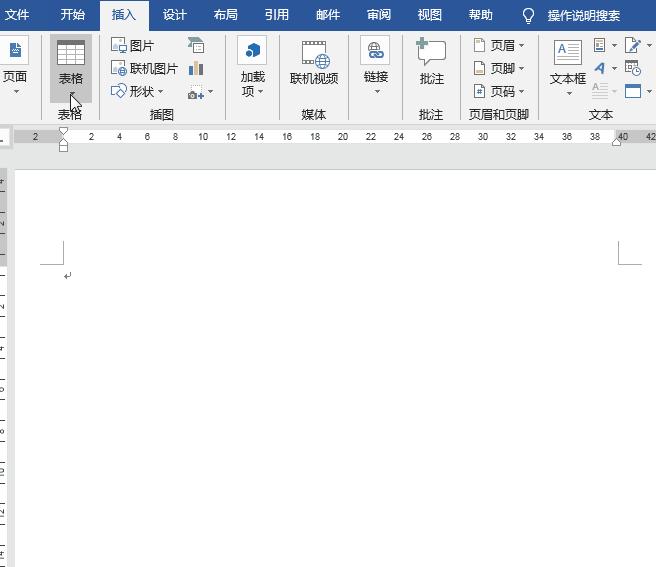The image size is (656, 567).
Task: Insert a picture with 图片
Action: click(133, 45)
